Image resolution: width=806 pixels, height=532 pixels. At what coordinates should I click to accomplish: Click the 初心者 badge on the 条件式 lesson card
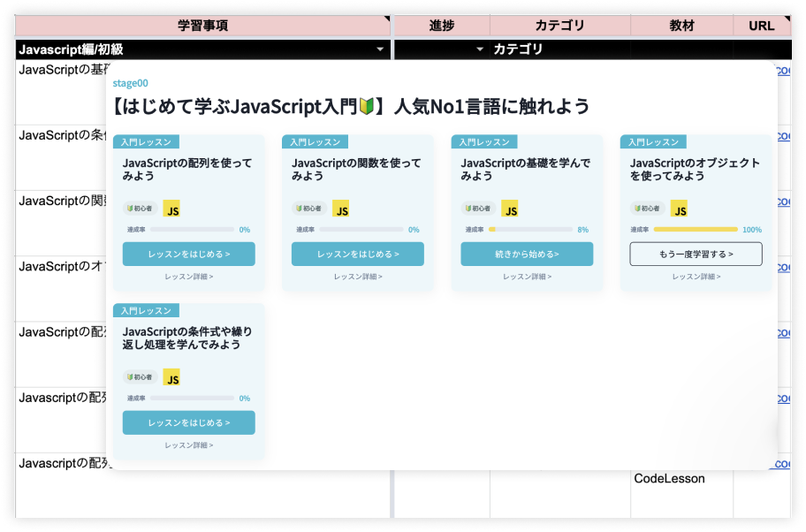139,377
